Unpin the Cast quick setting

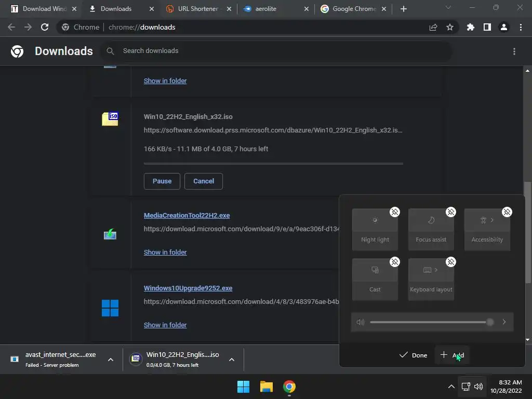[395, 262]
